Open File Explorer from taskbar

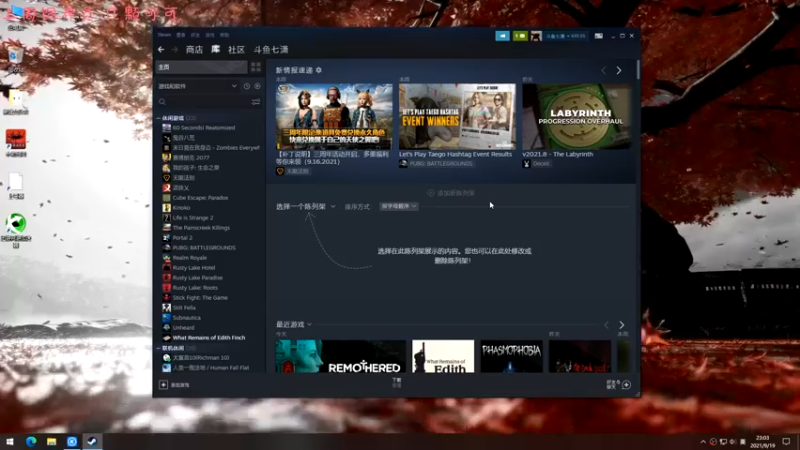[x=51, y=441]
